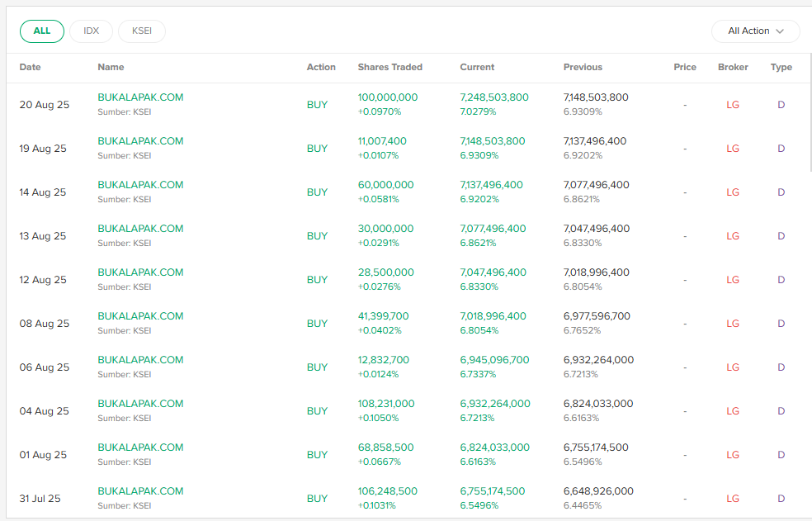Click the Type column header
Image resolution: width=812 pixels, height=521 pixels.
tap(781, 67)
